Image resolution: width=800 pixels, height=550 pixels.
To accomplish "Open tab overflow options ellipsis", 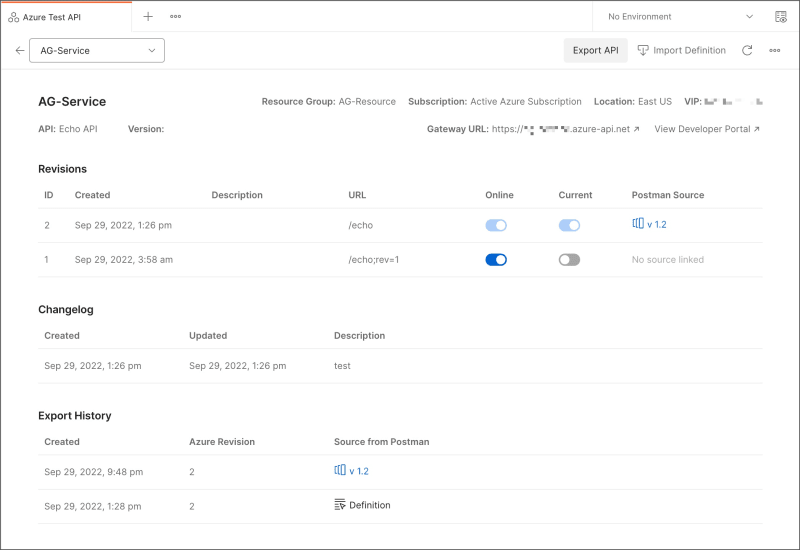I will pyautogui.click(x=176, y=17).
